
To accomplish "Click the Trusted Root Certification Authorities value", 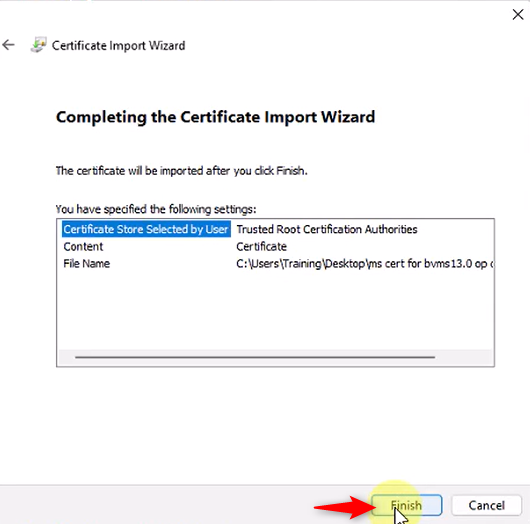I will [327, 229].
